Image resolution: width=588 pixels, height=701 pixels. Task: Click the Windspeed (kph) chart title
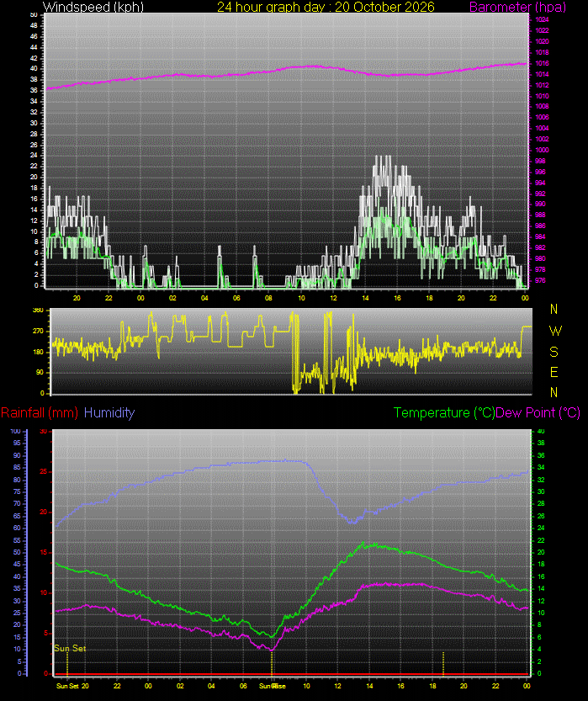pyautogui.click(x=93, y=7)
